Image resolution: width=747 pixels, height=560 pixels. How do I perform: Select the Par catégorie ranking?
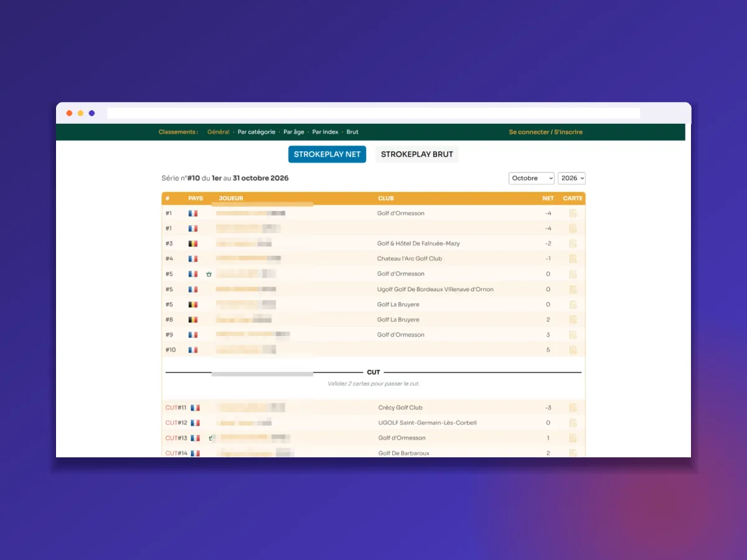coord(256,132)
